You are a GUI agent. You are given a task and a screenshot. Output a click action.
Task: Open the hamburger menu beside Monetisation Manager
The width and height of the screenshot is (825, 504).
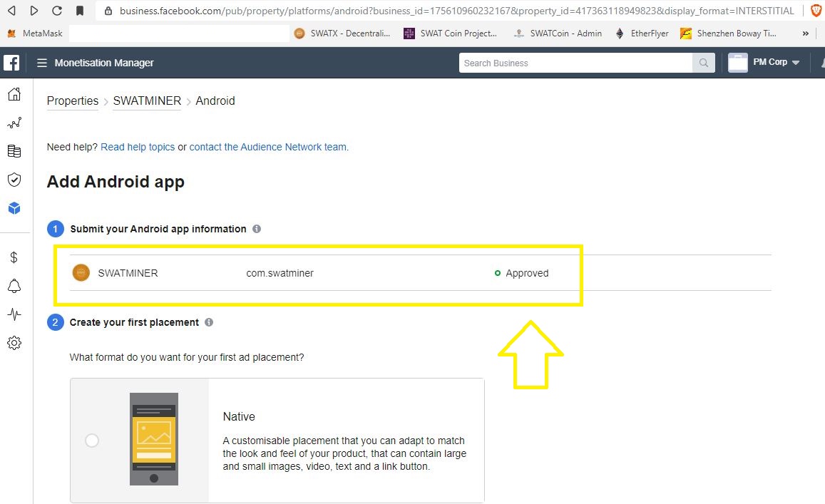click(42, 63)
